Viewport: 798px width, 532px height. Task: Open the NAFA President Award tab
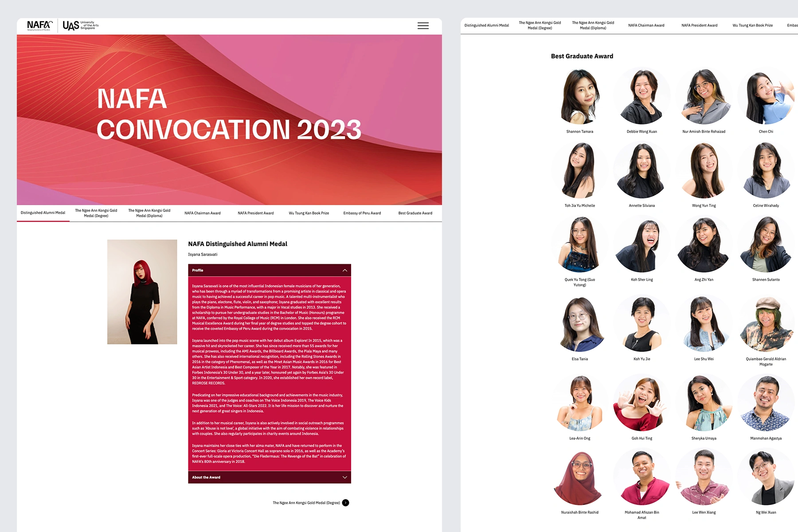(x=256, y=213)
